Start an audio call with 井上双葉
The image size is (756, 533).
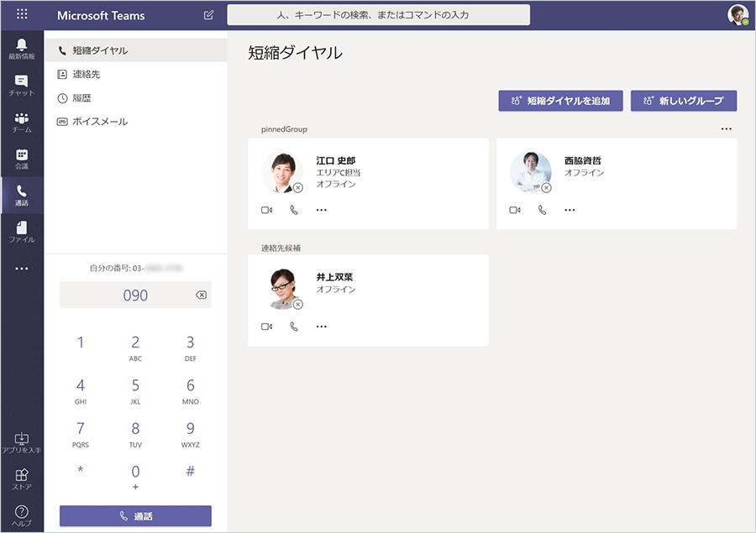[x=293, y=326]
